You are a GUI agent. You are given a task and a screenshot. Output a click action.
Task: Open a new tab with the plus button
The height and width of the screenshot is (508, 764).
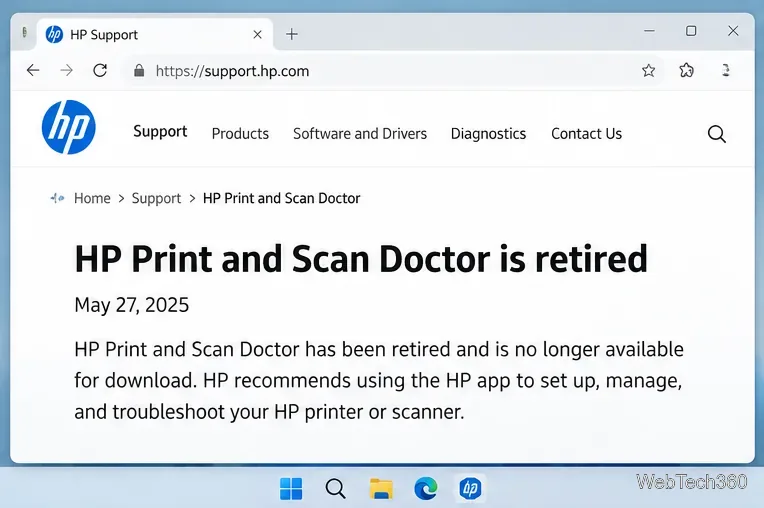(x=292, y=34)
